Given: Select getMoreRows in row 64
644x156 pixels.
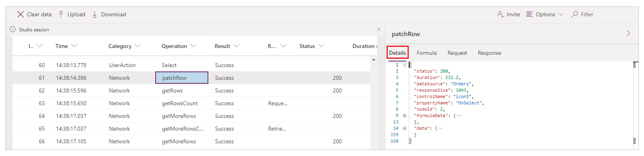Looking at the screenshot, I should pos(179,116).
